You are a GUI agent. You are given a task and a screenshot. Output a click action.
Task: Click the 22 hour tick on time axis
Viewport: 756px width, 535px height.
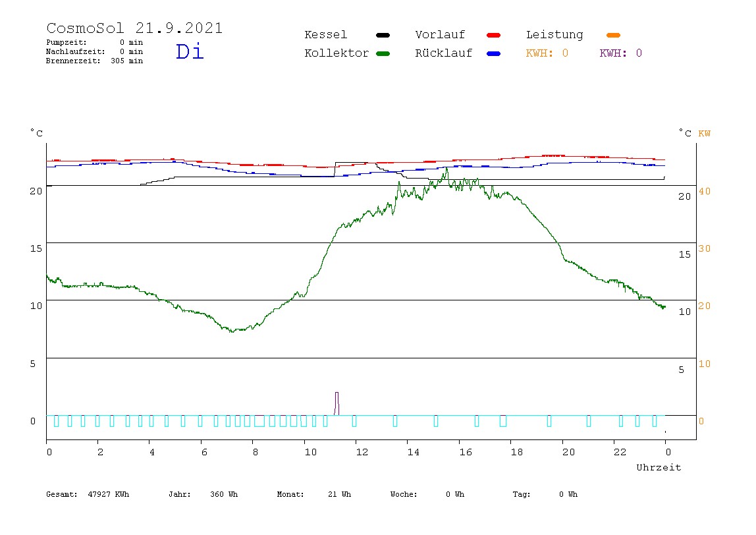coord(620,452)
